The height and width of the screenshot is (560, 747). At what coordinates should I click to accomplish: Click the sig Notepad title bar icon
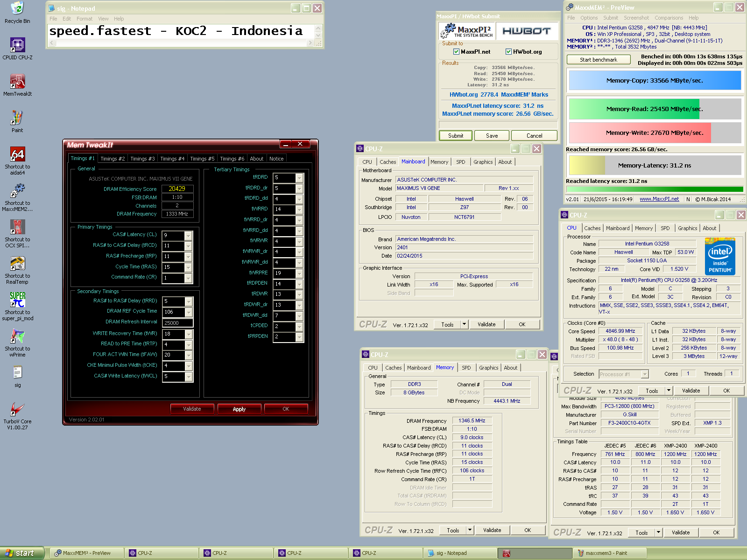(x=52, y=8)
